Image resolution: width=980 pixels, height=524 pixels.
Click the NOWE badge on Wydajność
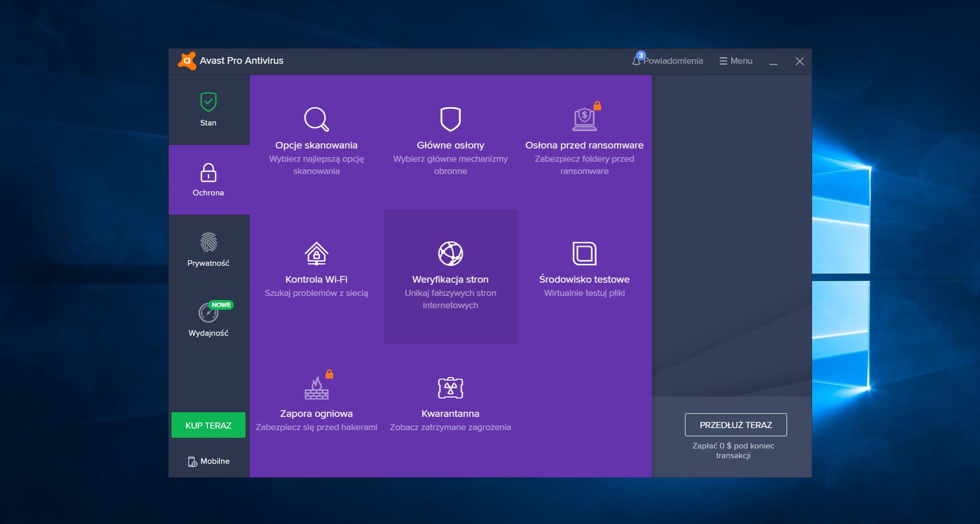221,305
